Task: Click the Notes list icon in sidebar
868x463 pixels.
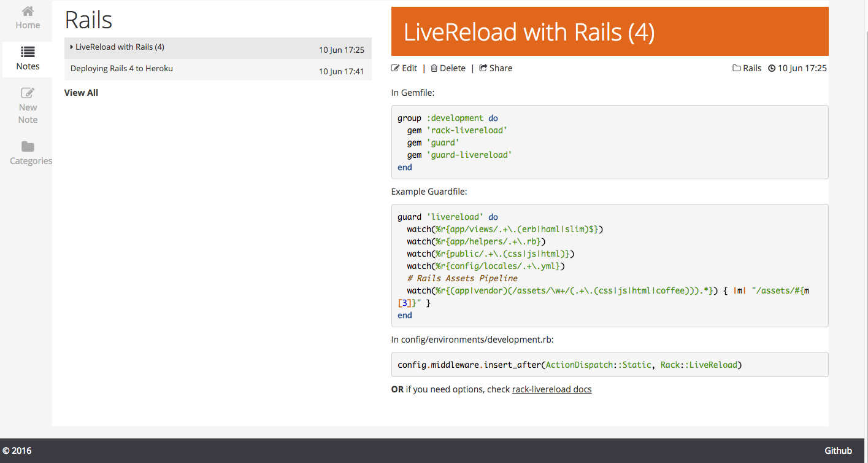Action: pos(28,52)
